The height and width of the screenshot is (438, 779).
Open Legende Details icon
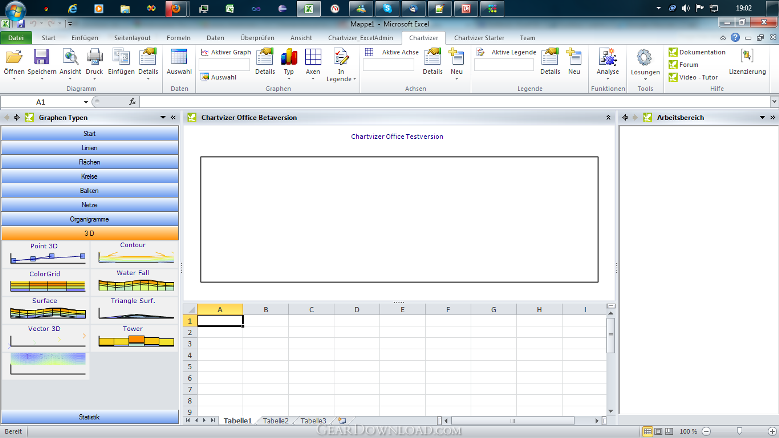(x=550, y=62)
